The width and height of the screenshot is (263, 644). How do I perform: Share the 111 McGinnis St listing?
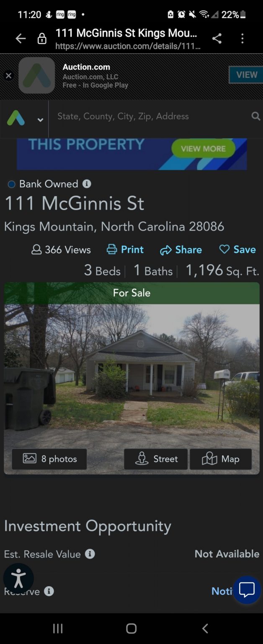coord(181,250)
